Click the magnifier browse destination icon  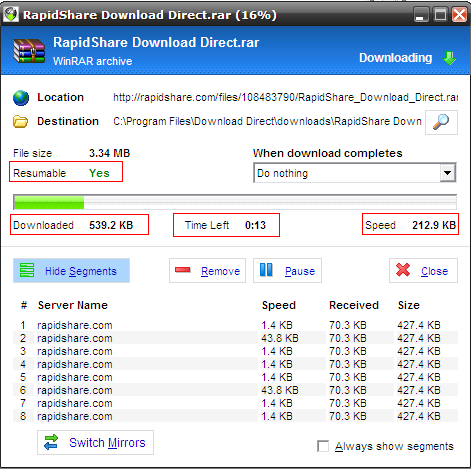pyautogui.click(x=441, y=122)
